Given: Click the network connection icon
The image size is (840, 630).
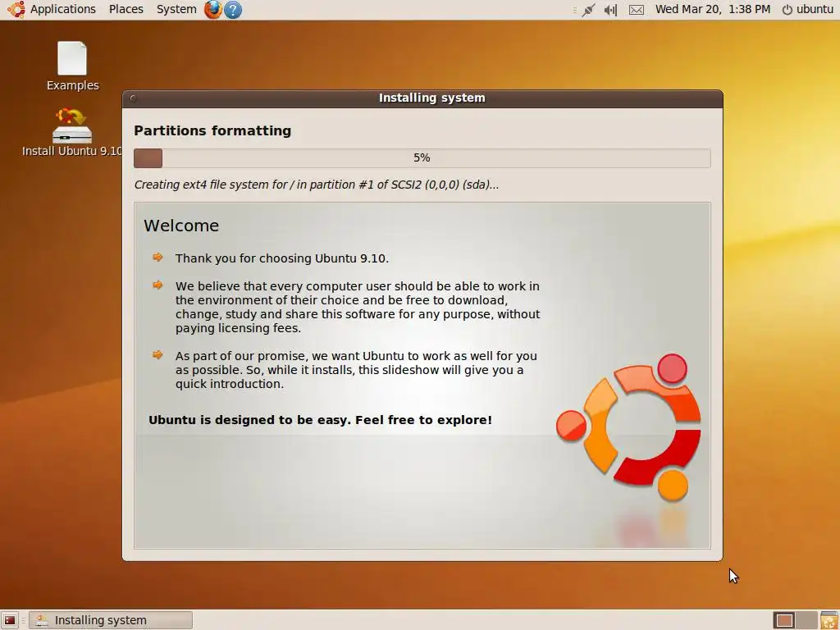Looking at the screenshot, I should click(588, 10).
